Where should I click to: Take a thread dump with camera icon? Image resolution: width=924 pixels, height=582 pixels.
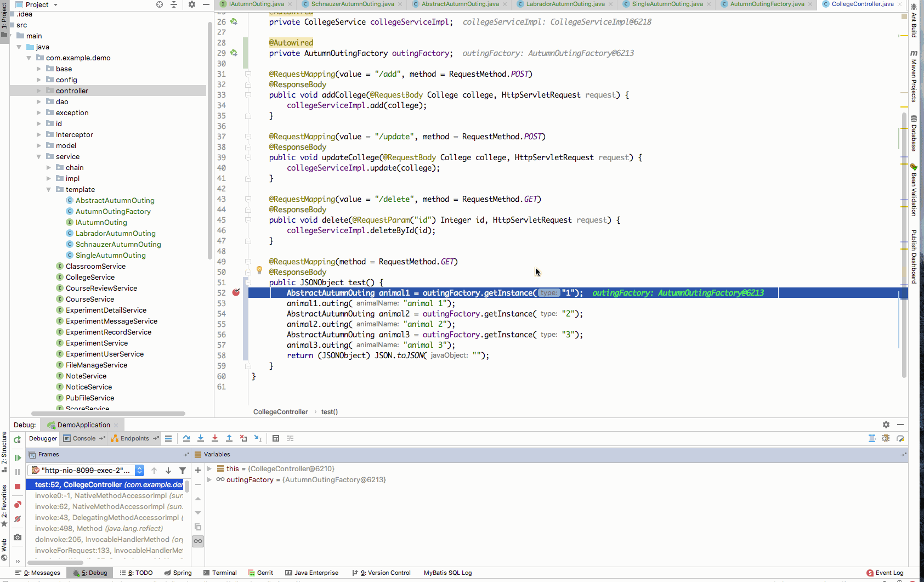coord(18,537)
